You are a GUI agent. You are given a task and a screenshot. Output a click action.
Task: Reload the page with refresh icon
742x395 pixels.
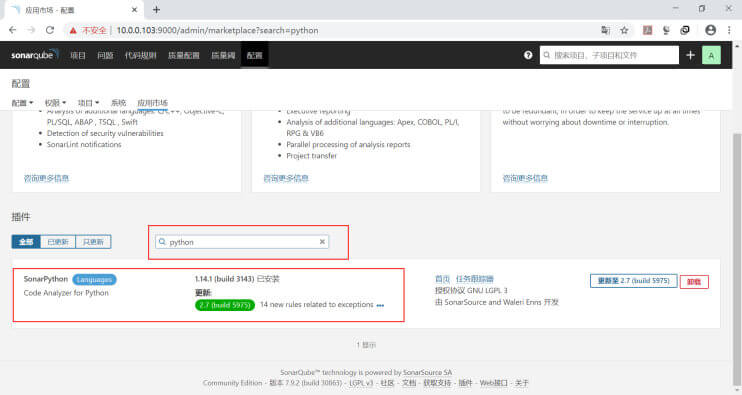[50, 30]
